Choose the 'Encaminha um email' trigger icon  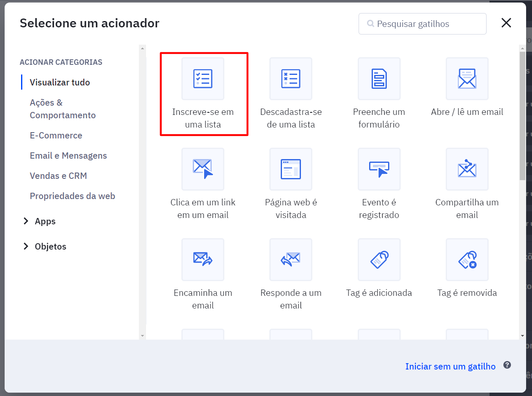203,260
